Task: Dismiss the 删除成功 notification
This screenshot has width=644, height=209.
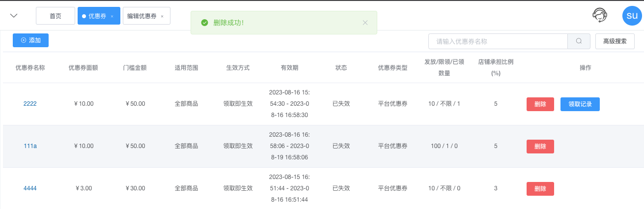Action: point(365,23)
